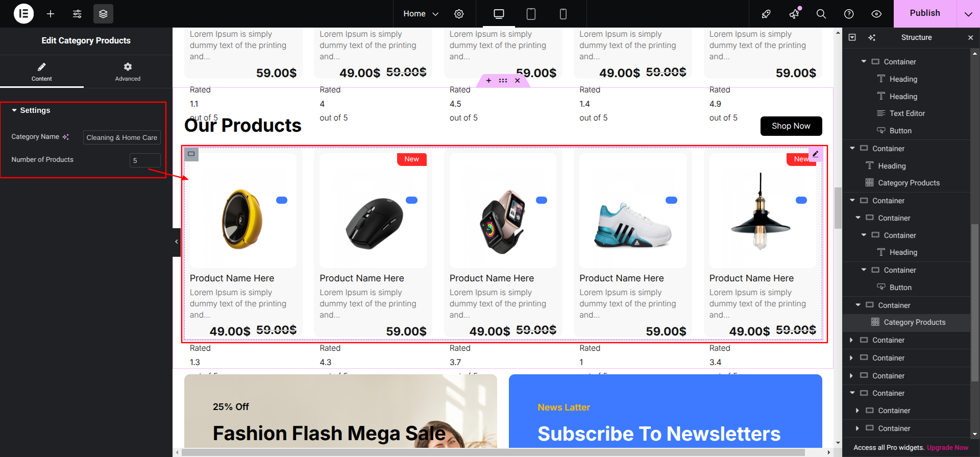This screenshot has height=457, width=980.
Task: Collapse the Settings section
Action: [31, 110]
